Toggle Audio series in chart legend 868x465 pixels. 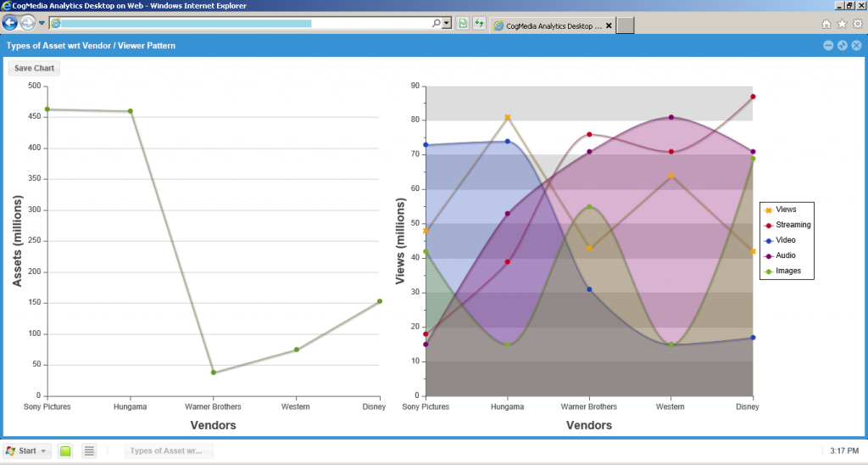tap(785, 255)
